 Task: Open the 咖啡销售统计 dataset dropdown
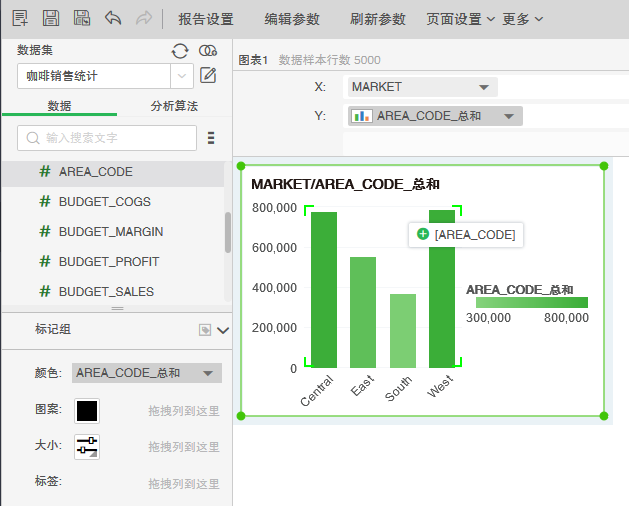pyautogui.click(x=181, y=76)
